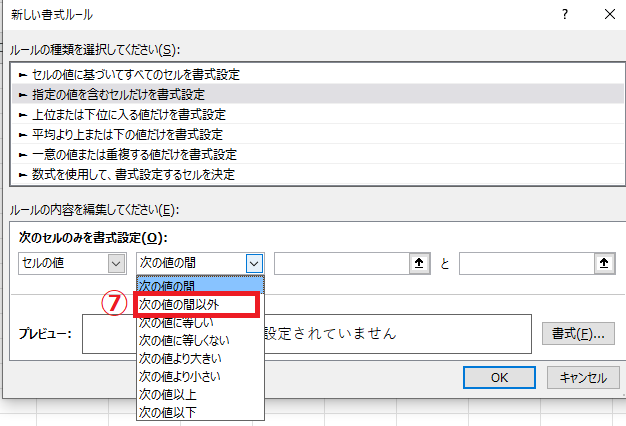Choose 次の値に等しくない in the dropdown list
Screen dimensions: 626x426
(200, 340)
